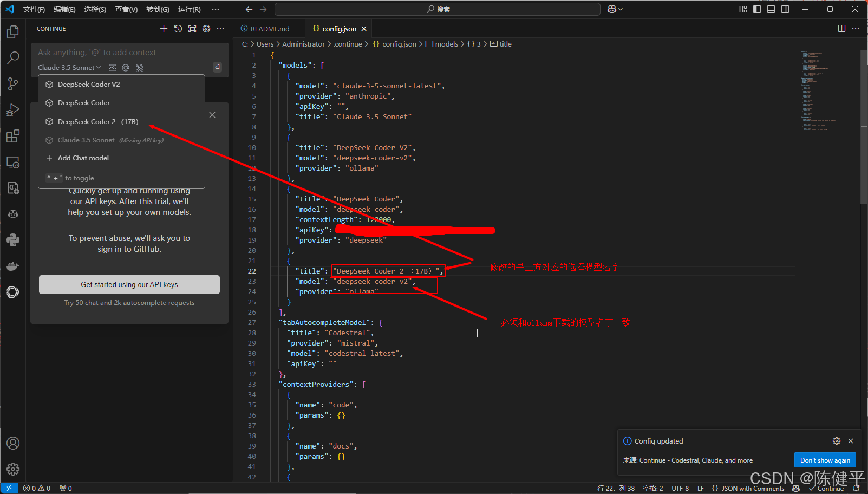Start a new Continue session with plus icon
This screenshot has width=868, height=494.
(164, 29)
